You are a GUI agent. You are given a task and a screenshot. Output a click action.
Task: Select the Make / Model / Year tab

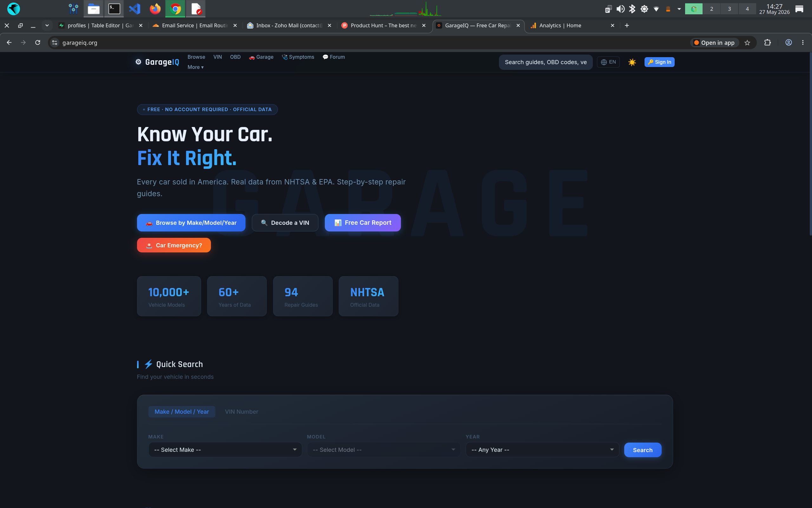(181, 411)
